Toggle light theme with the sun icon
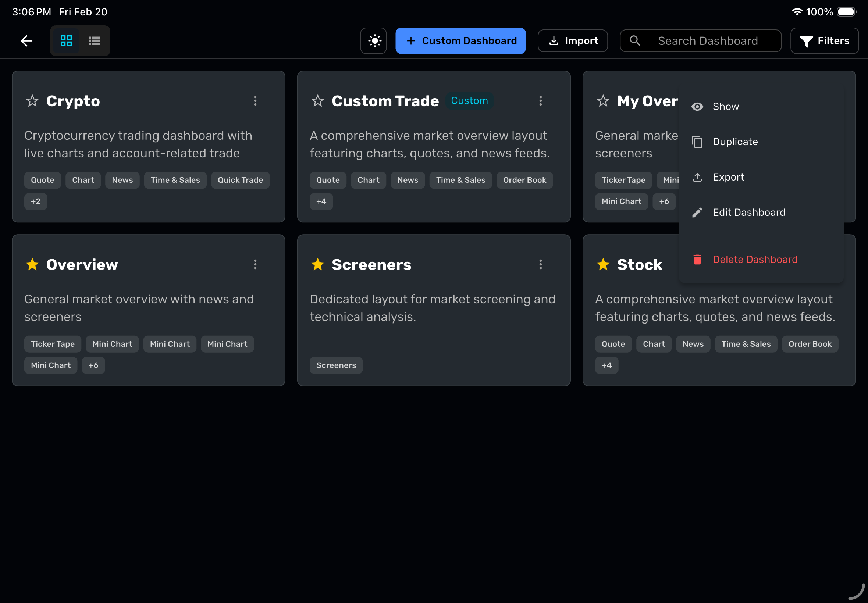The height and width of the screenshot is (603, 868). [x=373, y=40]
